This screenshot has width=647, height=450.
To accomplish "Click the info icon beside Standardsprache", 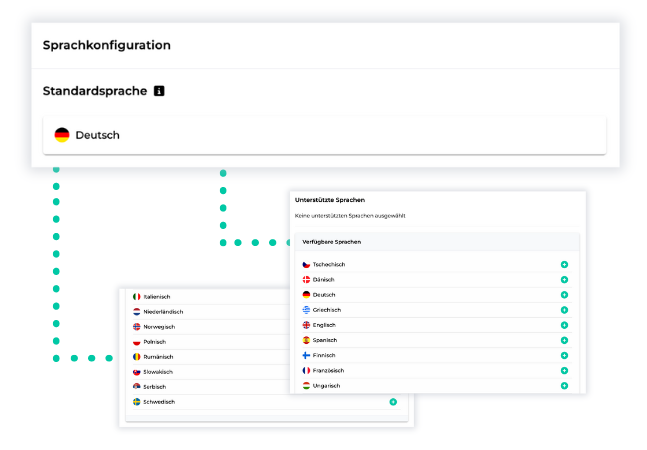I will [x=159, y=91].
